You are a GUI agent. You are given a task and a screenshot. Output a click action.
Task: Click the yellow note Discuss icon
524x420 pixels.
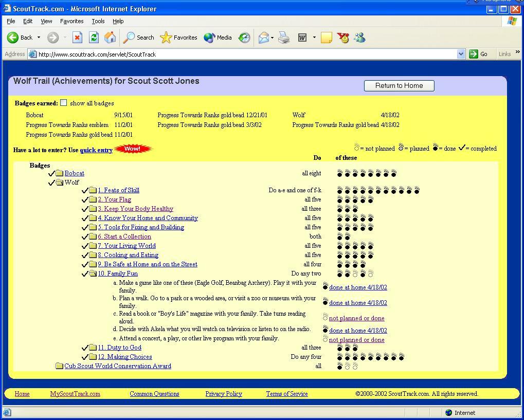326,38
